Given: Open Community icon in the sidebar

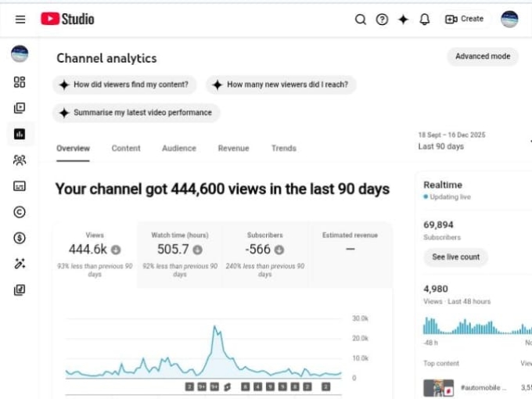Looking at the screenshot, I should [20, 160].
